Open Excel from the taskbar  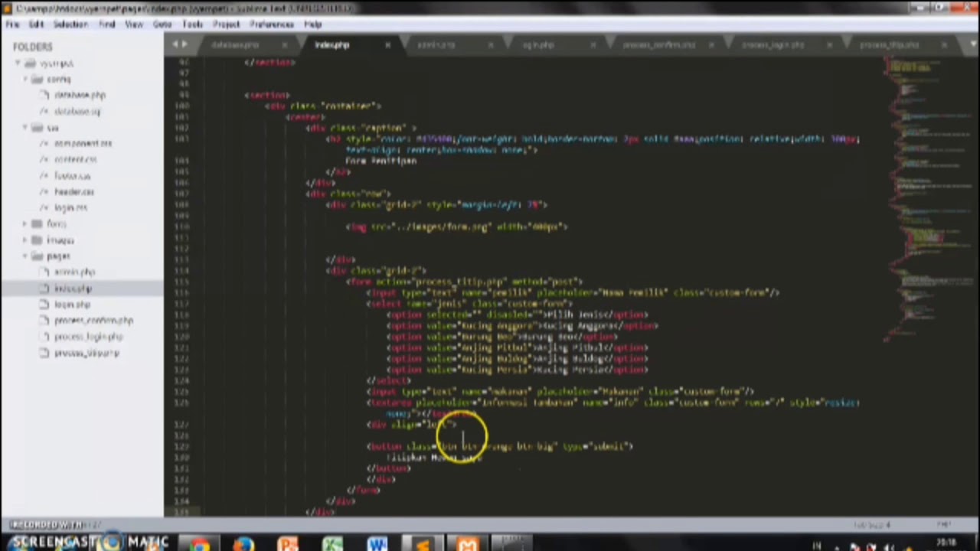[332, 544]
